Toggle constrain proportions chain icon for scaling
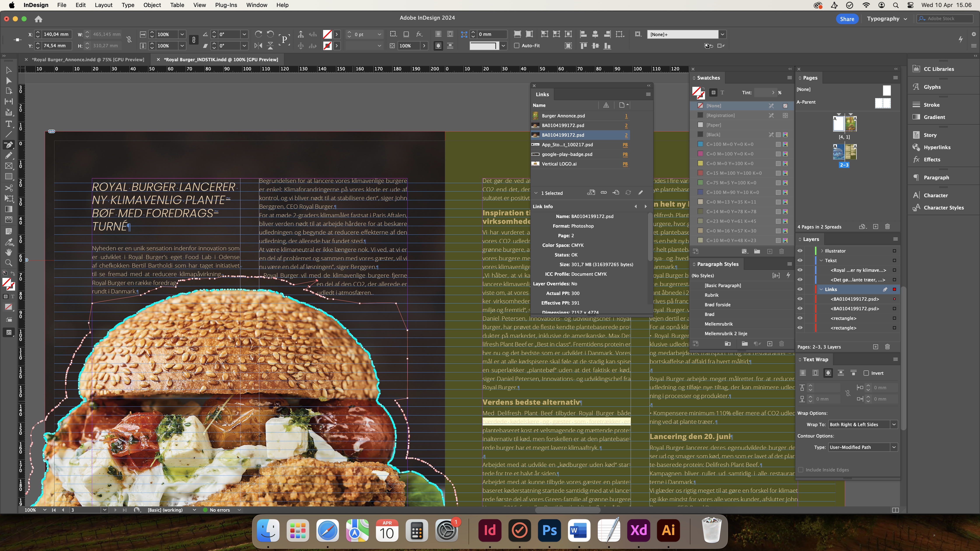Image resolution: width=980 pixels, height=551 pixels. (194, 40)
